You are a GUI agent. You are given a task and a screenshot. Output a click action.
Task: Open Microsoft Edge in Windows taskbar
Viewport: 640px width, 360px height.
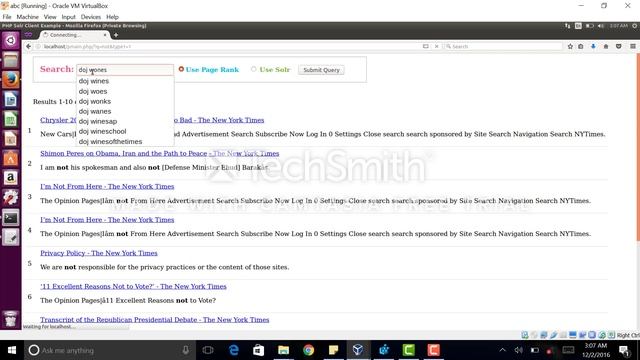233,350
